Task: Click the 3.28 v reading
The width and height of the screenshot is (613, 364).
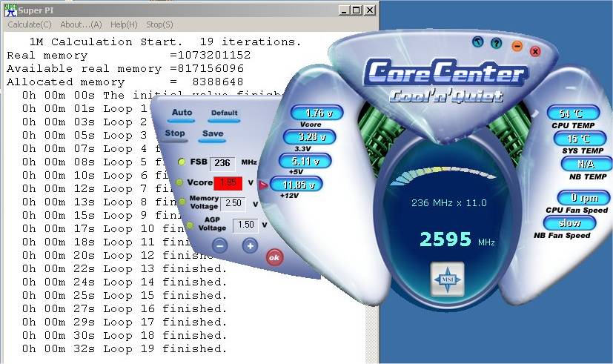Action: [309, 137]
